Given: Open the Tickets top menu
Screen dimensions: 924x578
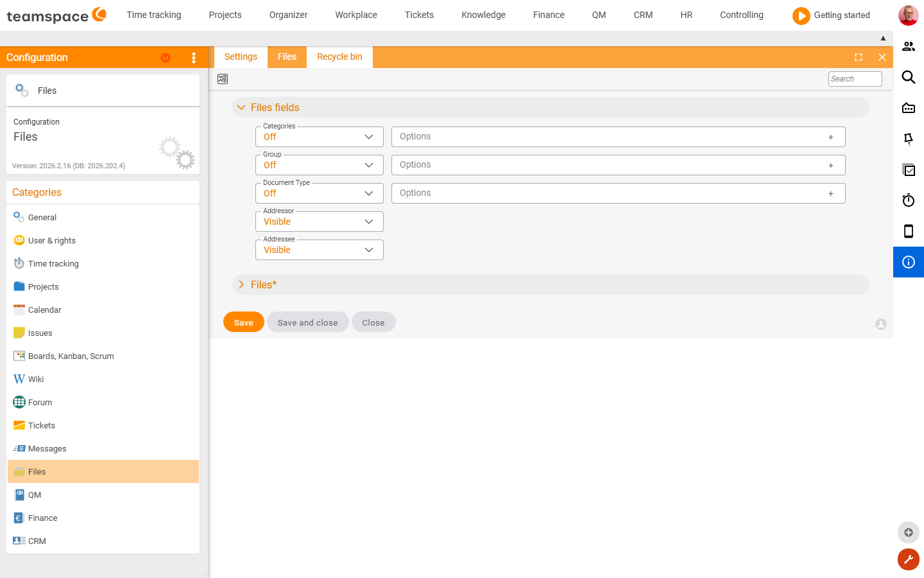Looking at the screenshot, I should [419, 15].
